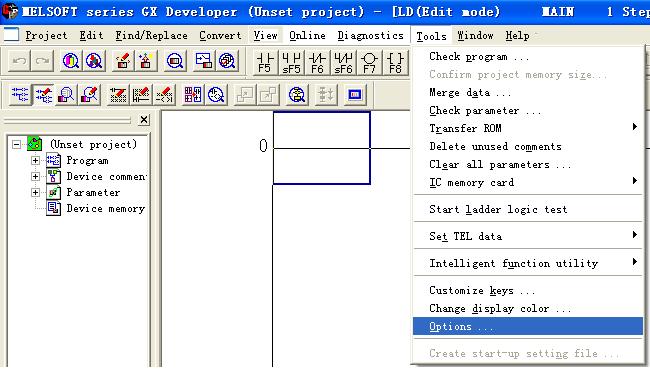This screenshot has height=369, width=650.
Task: Click the monitor screen toolbar icon
Action: 355,95
